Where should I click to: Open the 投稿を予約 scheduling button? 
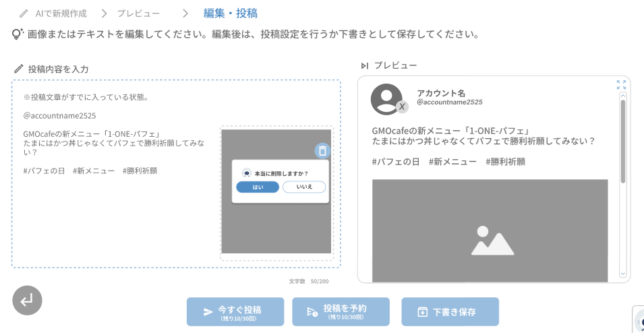(x=341, y=311)
